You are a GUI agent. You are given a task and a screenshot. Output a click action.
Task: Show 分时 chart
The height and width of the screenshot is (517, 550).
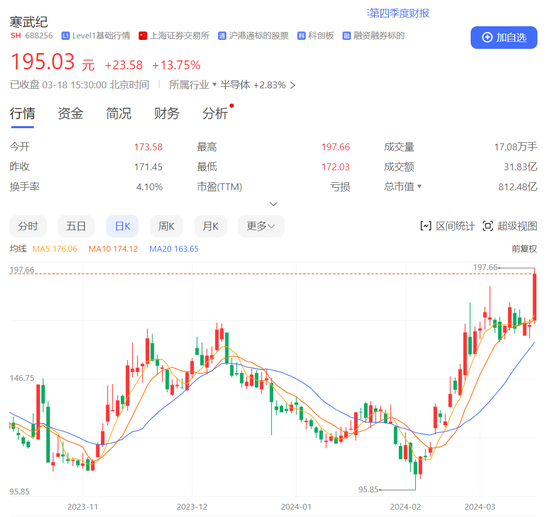(x=28, y=226)
